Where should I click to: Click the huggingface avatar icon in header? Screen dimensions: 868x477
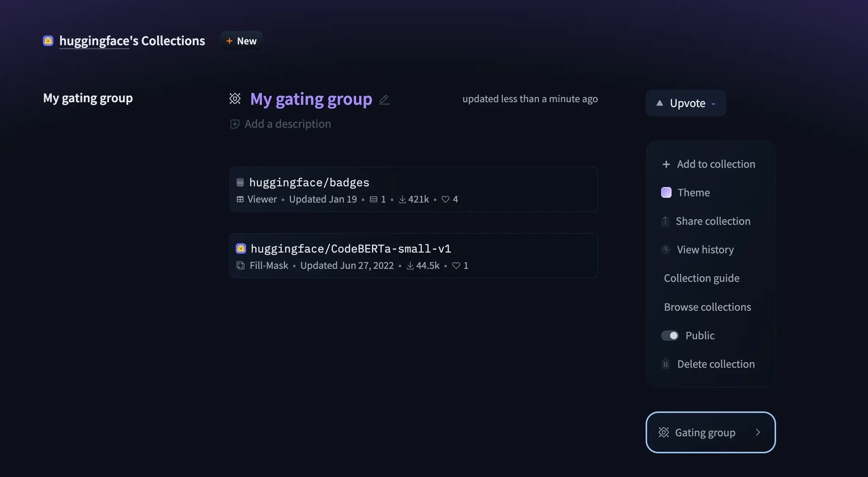point(48,41)
